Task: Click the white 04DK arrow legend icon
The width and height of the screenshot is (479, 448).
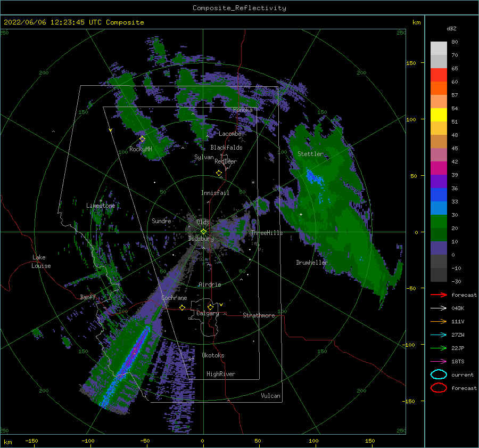Action: pos(439,308)
